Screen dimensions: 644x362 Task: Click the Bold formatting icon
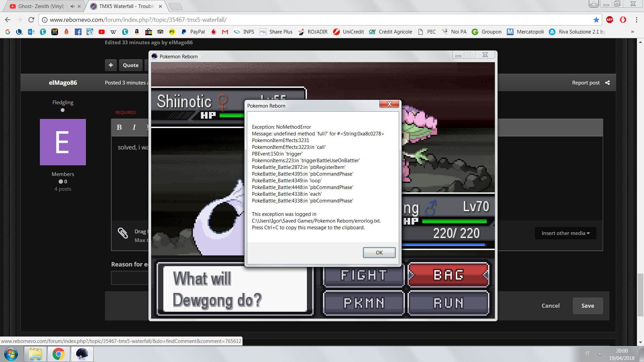[x=119, y=127]
